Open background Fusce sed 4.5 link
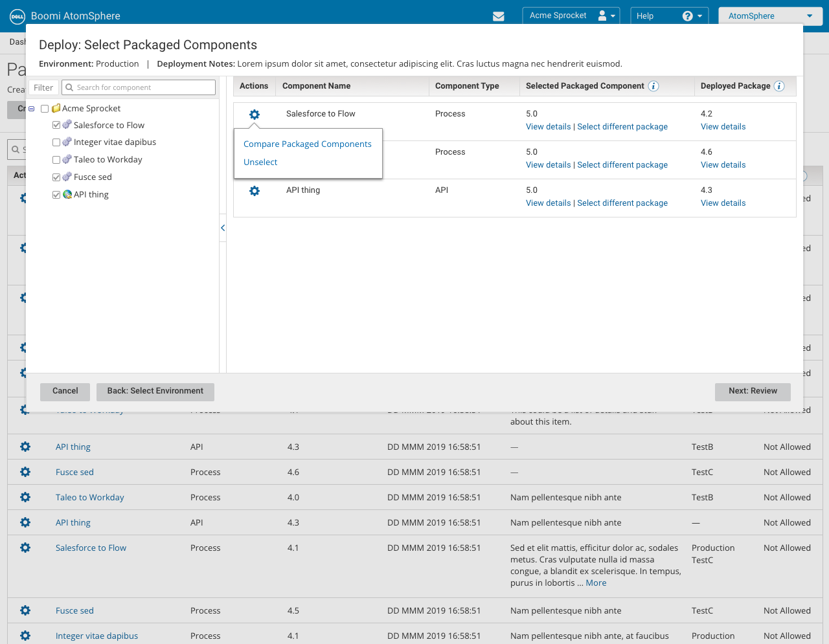This screenshot has width=829, height=644. pos(74,610)
